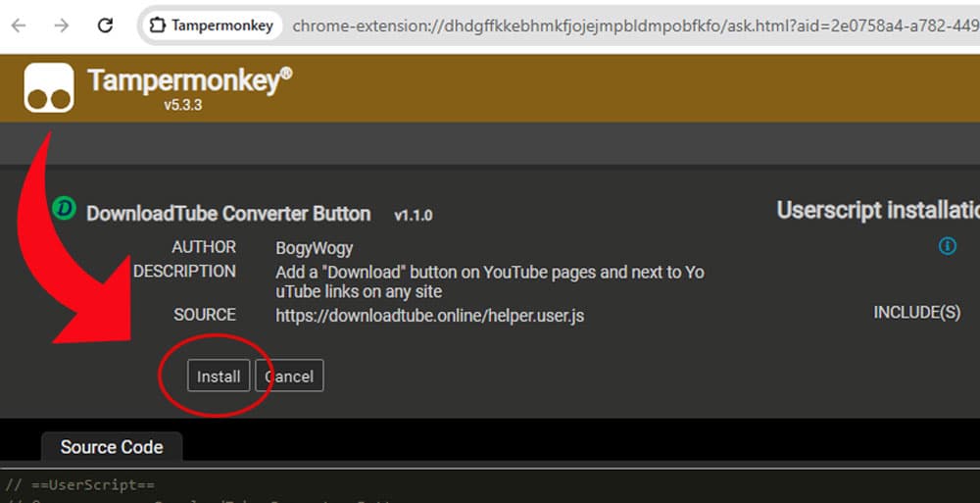This screenshot has width=980, height=503.
Task: Click the author name BogyWogy
Action: tap(315, 248)
